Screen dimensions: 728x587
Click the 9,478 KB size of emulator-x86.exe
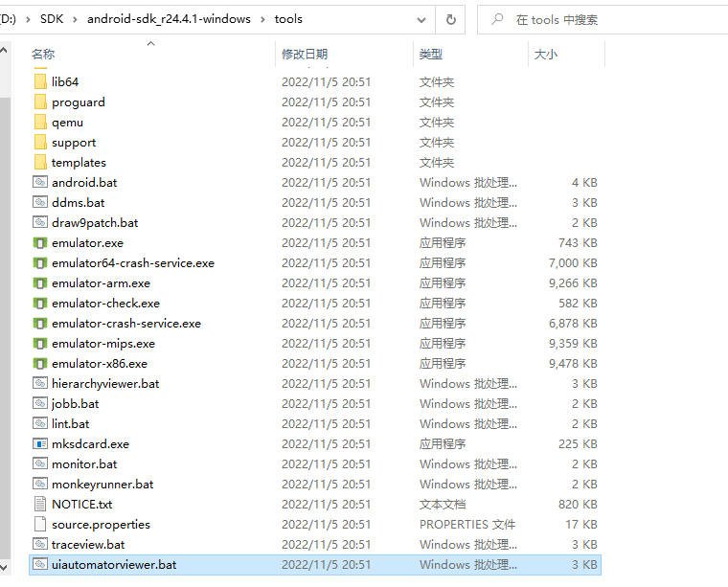tap(573, 363)
